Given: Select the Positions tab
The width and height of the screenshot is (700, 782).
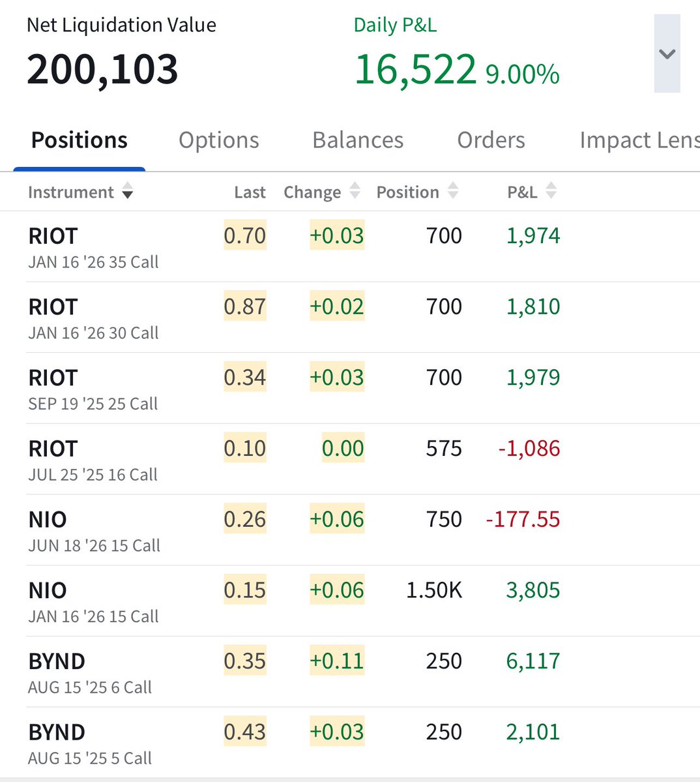Looking at the screenshot, I should tap(80, 140).
